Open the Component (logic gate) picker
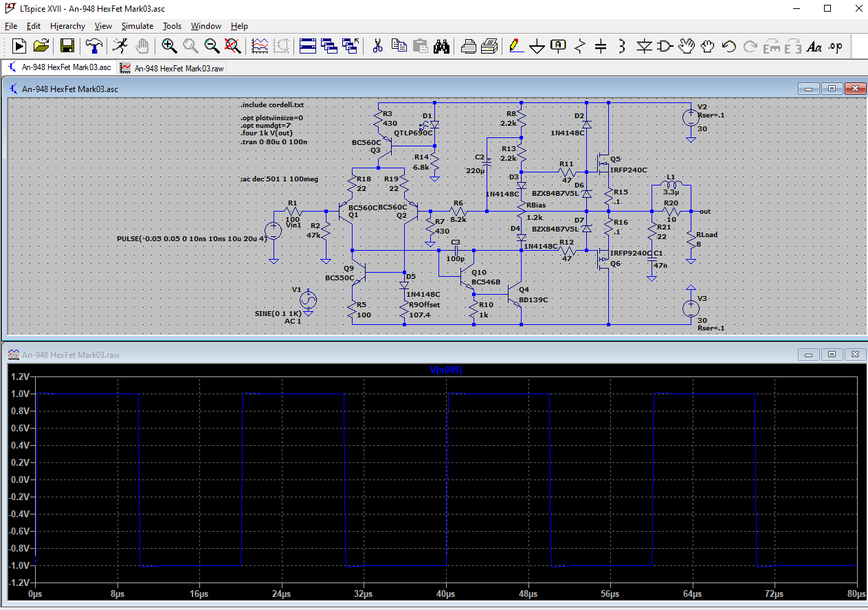The image size is (868, 610). click(665, 46)
